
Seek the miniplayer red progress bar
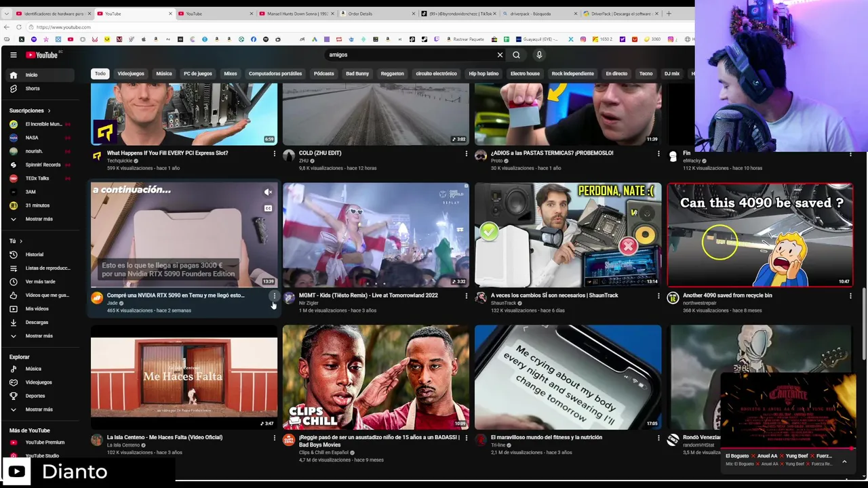pyautogui.click(x=787, y=448)
